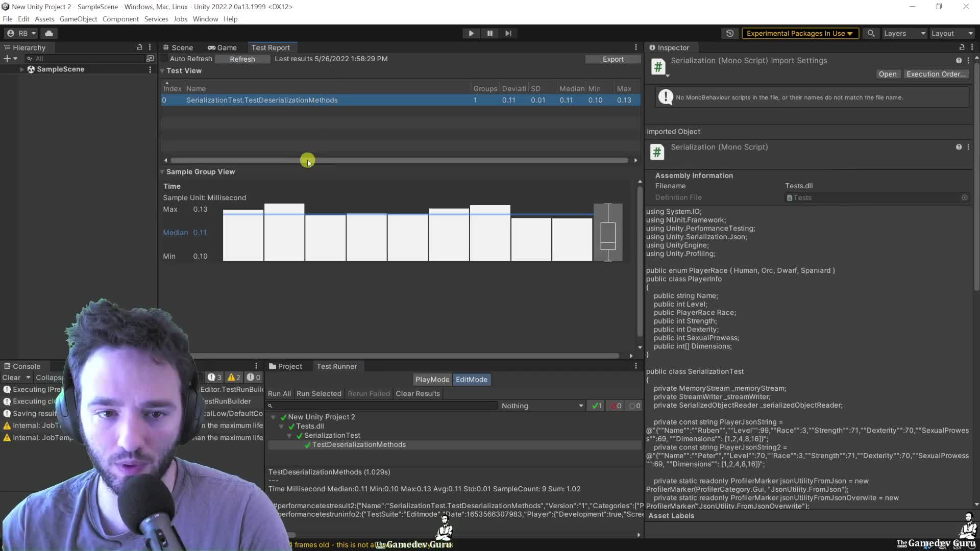The width and height of the screenshot is (980, 551).
Task: Expand the SampleScene item in Hierarchy
Action: tap(22, 69)
